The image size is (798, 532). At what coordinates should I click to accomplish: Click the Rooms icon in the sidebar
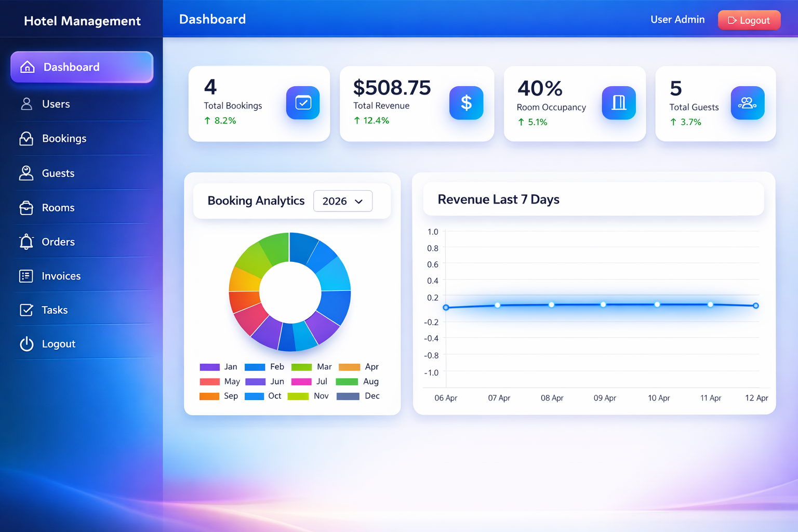coord(26,207)
